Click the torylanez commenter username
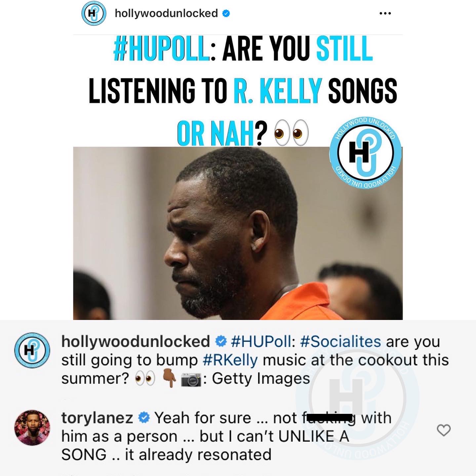Screen dimensions: 476x476 pos(97,418)
